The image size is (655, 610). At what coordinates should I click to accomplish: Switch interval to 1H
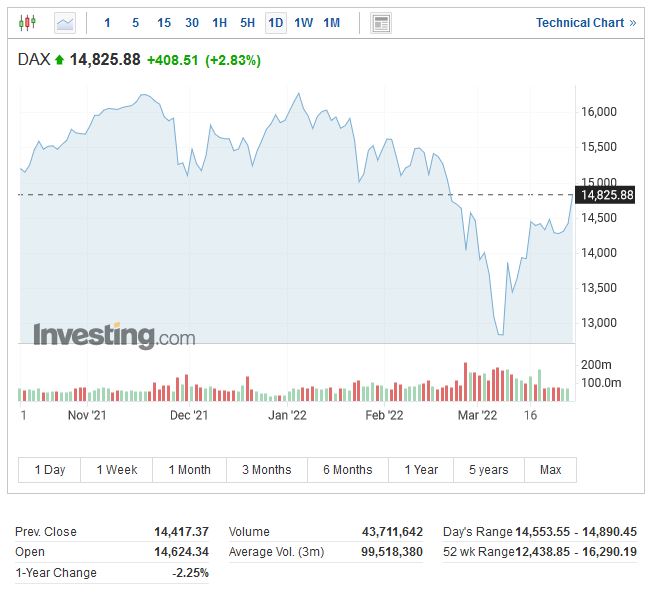pyautogui.click(x=220, y=22)
